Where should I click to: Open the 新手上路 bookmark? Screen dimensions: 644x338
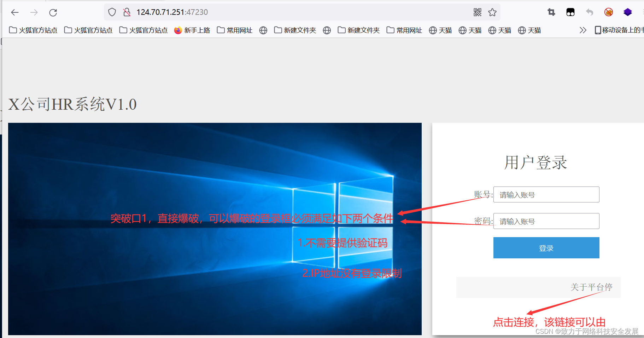coord(192,30)
